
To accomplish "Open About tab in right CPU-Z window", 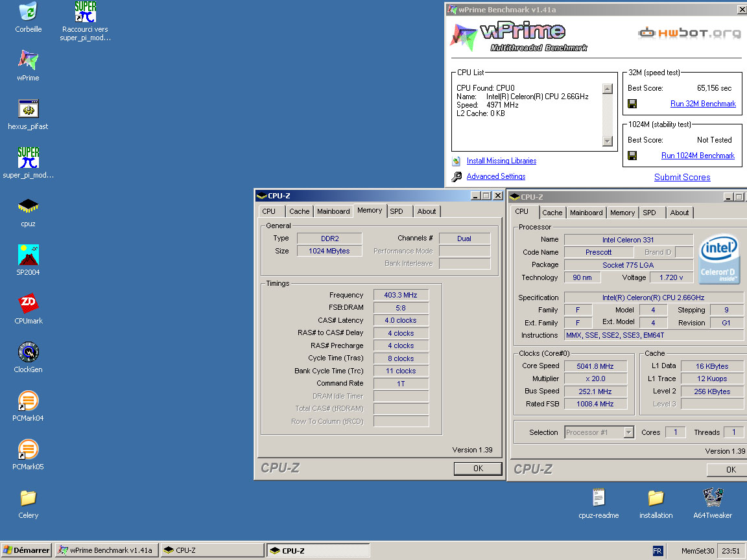I will tap(680, 213).
